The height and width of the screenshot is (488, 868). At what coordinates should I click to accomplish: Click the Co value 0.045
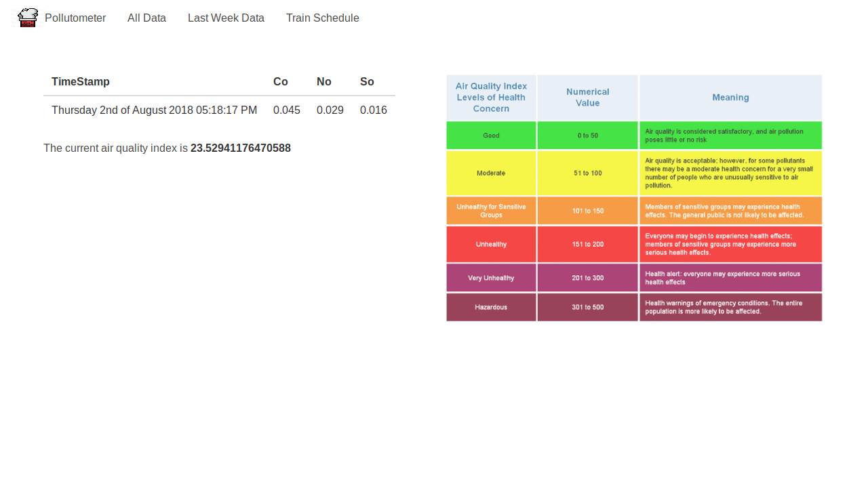[287, 110]
